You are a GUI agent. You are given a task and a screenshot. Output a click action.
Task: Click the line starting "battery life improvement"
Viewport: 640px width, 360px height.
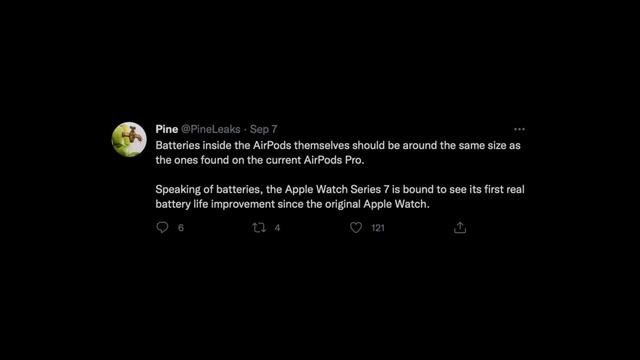click(x=292, y=204)
